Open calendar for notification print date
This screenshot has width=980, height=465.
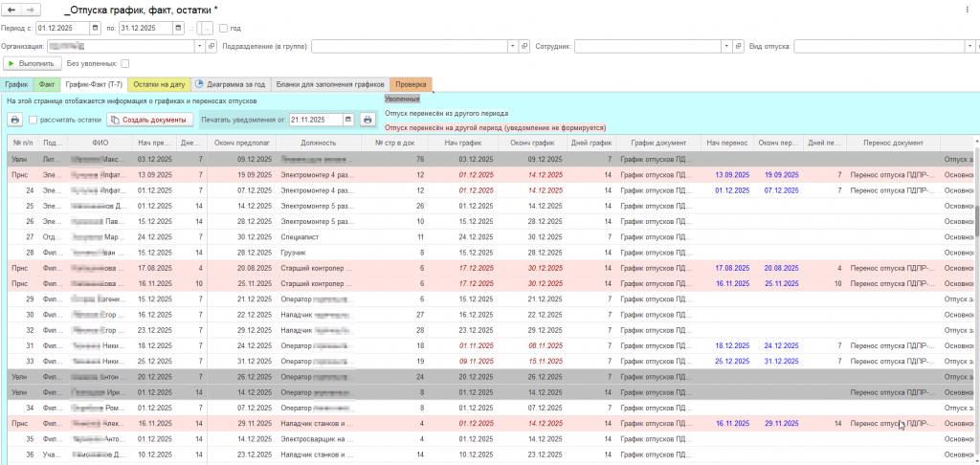349,120
